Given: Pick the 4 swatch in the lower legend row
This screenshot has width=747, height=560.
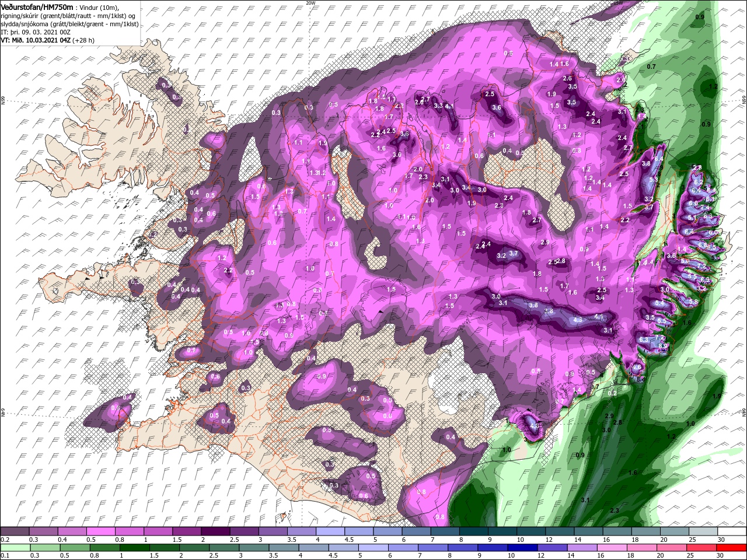Looking at the screenshot, I should pos(313,548).
